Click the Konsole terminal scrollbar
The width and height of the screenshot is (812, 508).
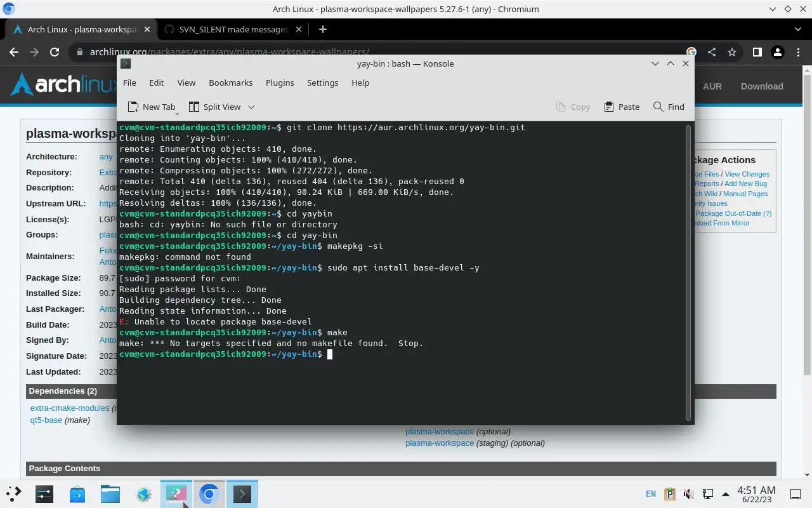688,272
